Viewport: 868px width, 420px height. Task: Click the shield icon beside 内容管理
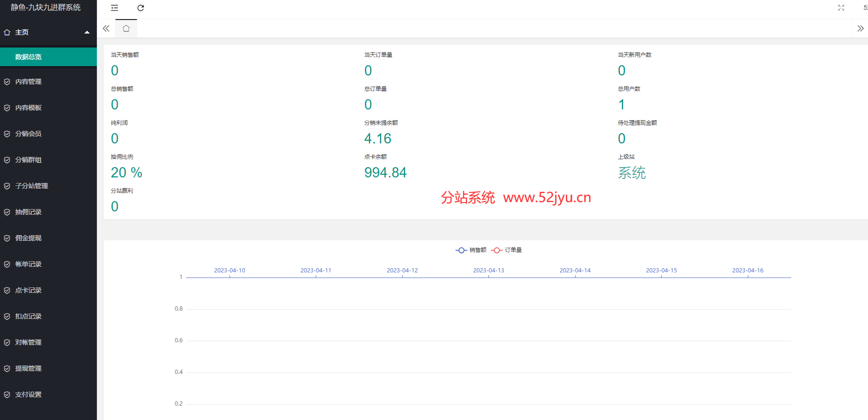7,82
